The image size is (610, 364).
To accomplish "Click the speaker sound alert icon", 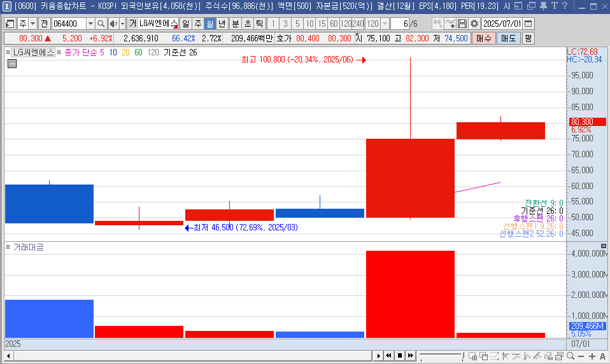I will click(x=113, y=24).
